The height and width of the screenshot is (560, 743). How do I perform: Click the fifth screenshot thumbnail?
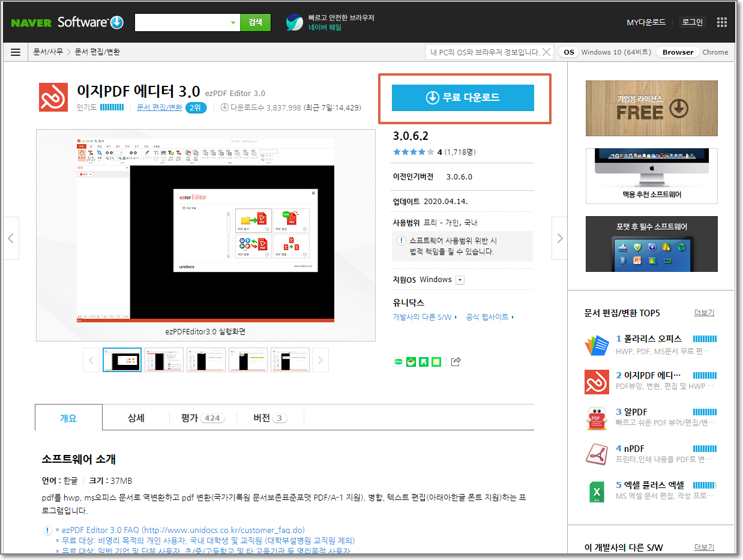290,360
